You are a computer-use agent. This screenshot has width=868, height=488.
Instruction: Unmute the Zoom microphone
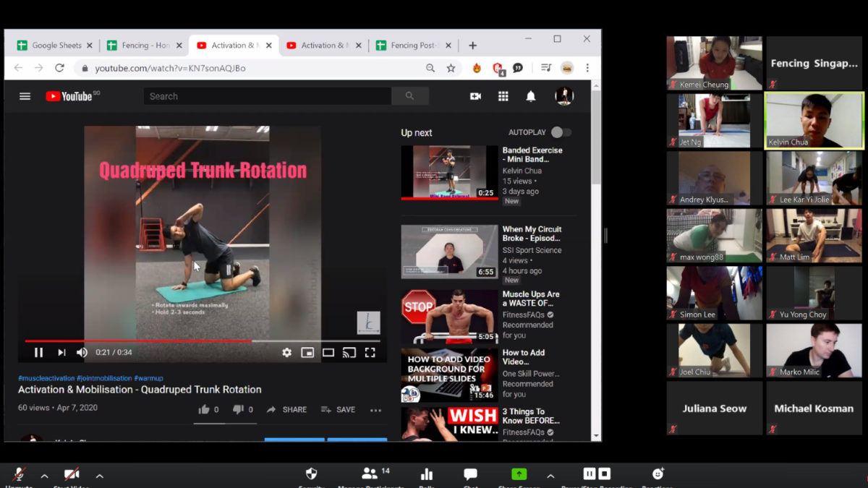click(x=19, y=474)
